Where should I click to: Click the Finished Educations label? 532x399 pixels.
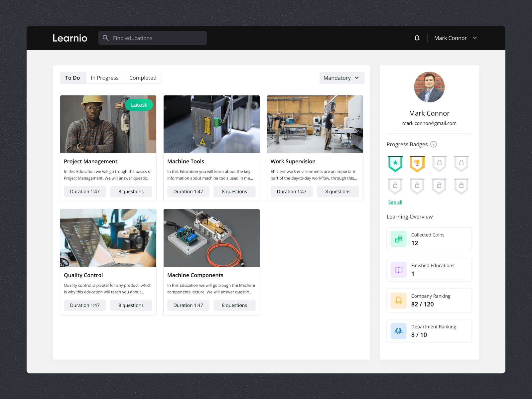click(x=433, y=265)
